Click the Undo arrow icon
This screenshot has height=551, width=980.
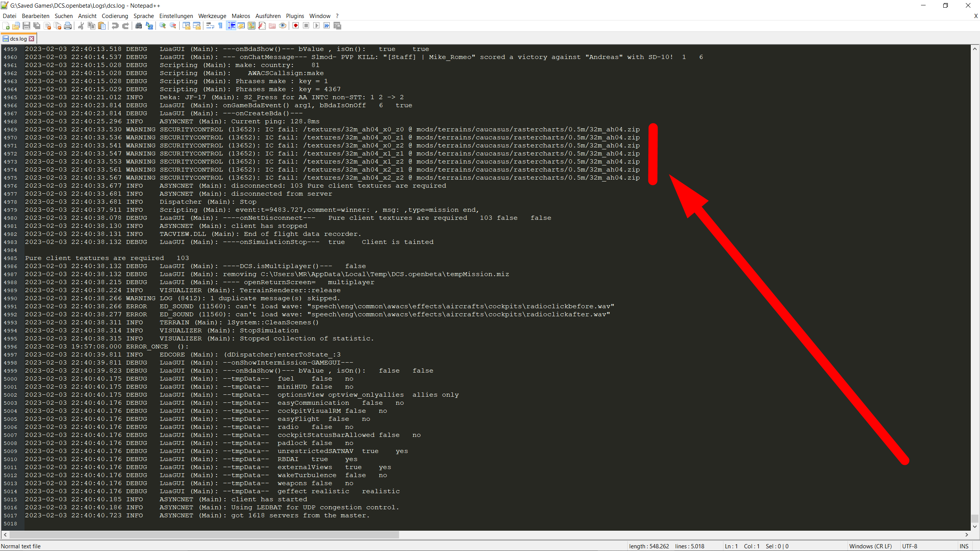click(115, 26)
